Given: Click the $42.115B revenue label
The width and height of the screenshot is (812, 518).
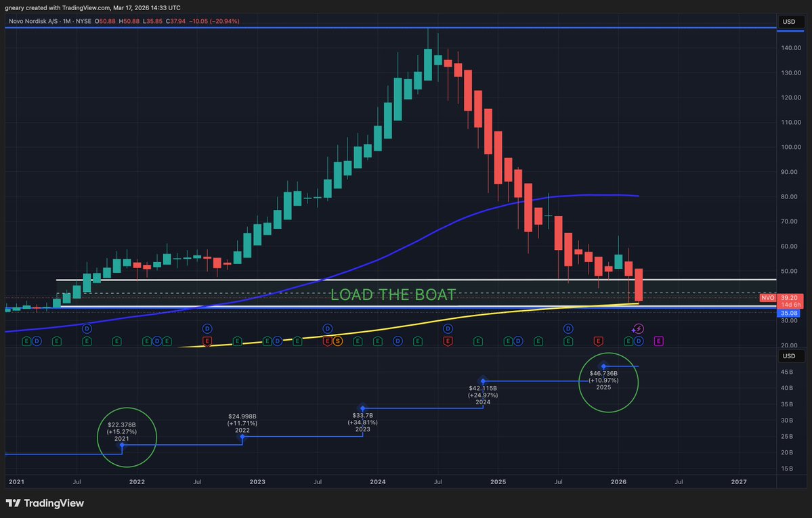Looking at the screenshot, I should [x=483, y=388].
